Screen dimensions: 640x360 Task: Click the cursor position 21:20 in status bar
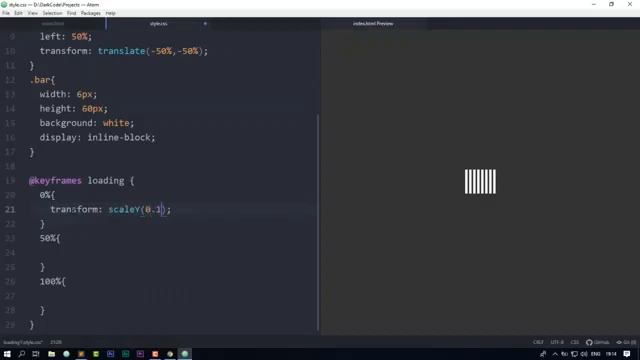click(x=56, y=342)
